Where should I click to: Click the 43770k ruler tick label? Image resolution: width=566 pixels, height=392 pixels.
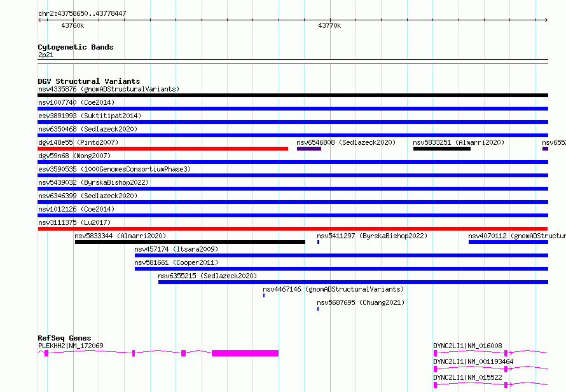[329, 25]
